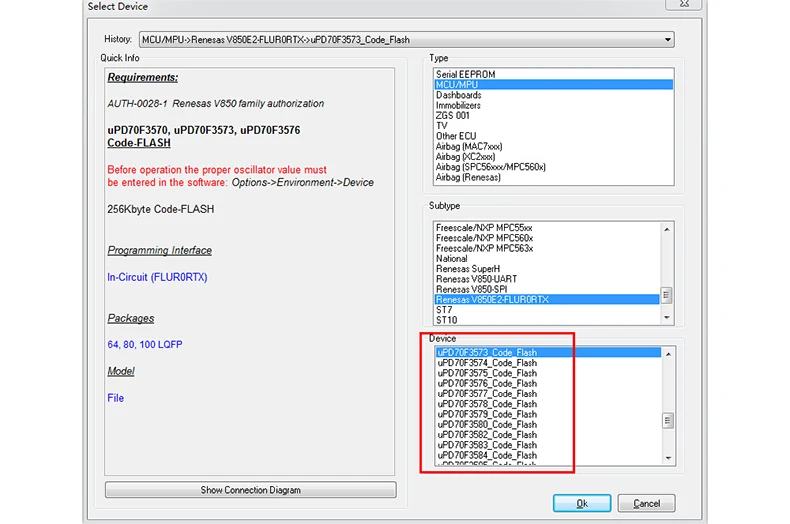Click Device list scroll up arrow

pos(668,354)
